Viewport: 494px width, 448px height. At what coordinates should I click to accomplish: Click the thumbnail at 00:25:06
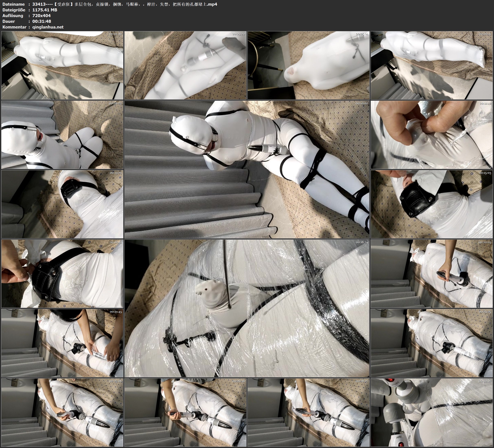point(62,412)
